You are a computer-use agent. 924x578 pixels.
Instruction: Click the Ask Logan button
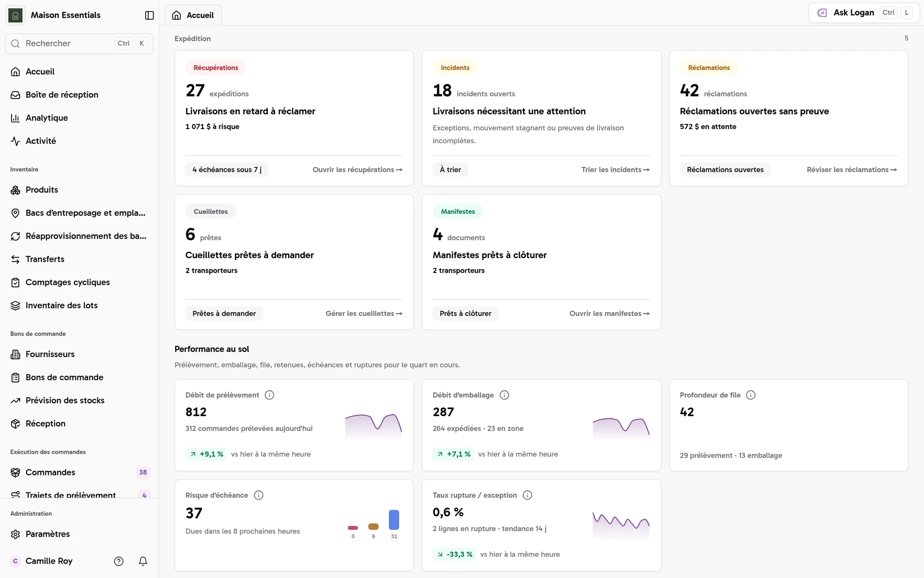[x=864, y=13]
